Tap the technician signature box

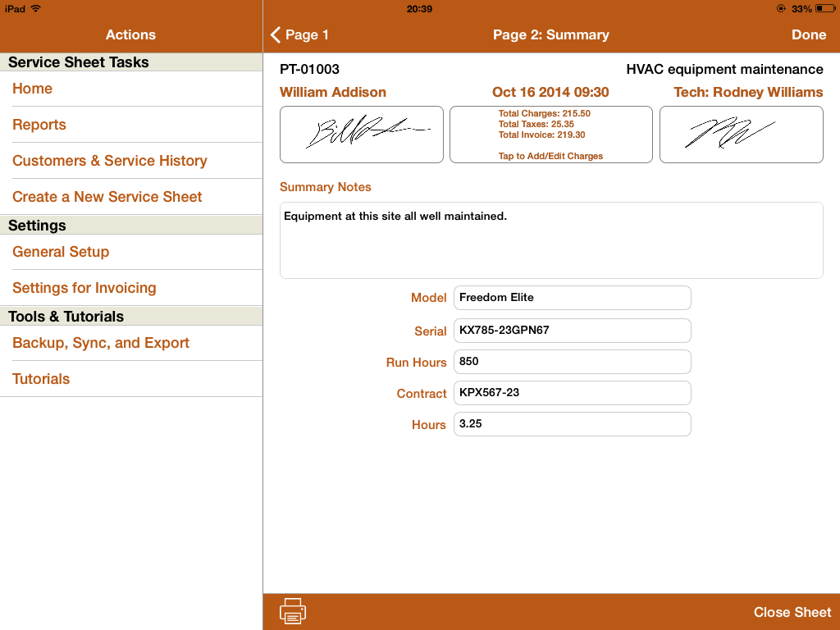(741, 134)
